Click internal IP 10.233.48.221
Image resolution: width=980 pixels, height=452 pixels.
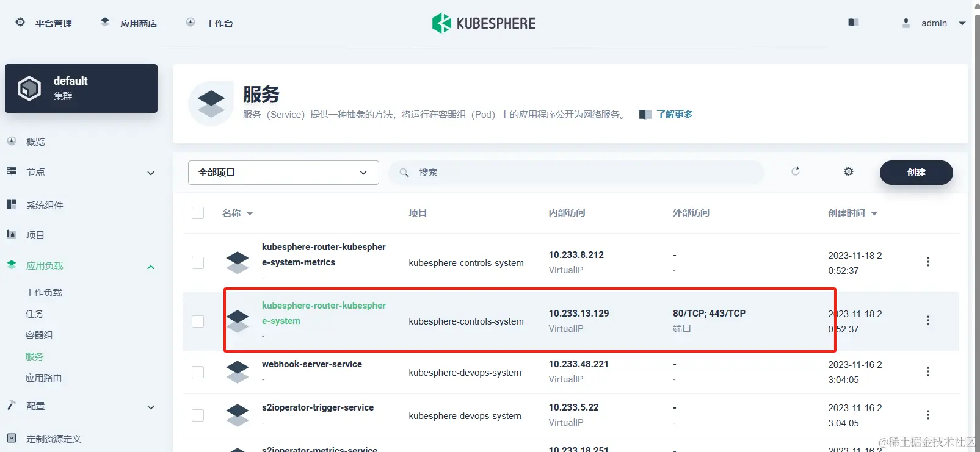click(579, 364)
